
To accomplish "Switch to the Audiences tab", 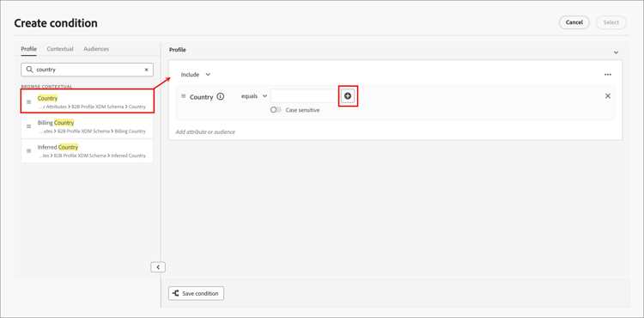I will 96,49.
